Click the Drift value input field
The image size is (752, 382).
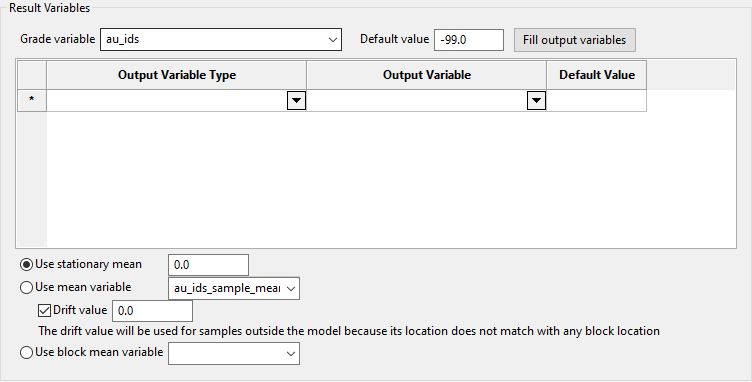click(x=152, y=311)
